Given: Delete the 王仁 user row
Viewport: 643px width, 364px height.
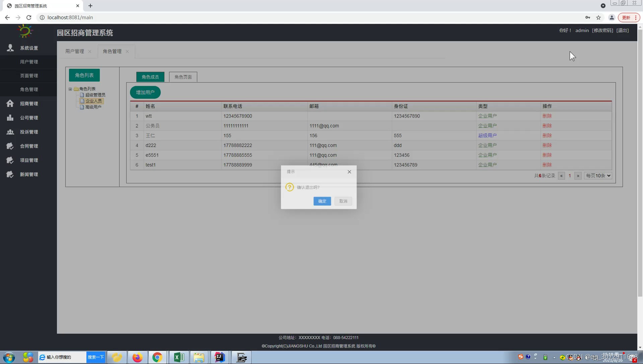Looking at the screenshot, I should point(547,135).
